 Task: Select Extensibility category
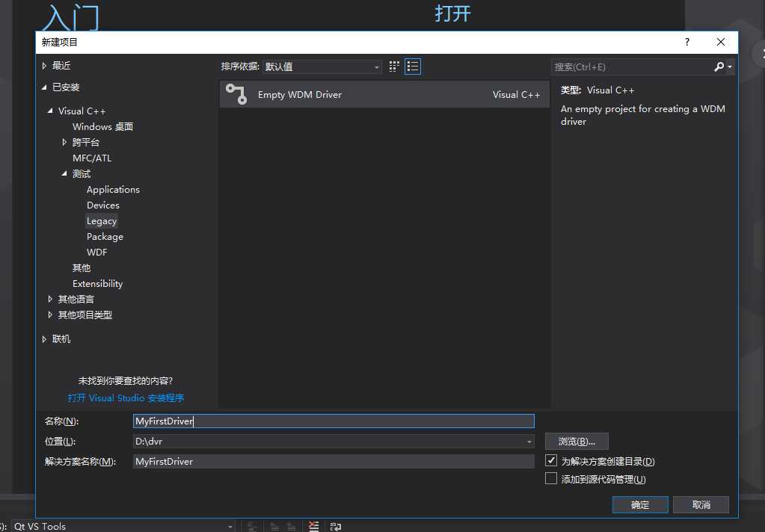coord(97,284)
